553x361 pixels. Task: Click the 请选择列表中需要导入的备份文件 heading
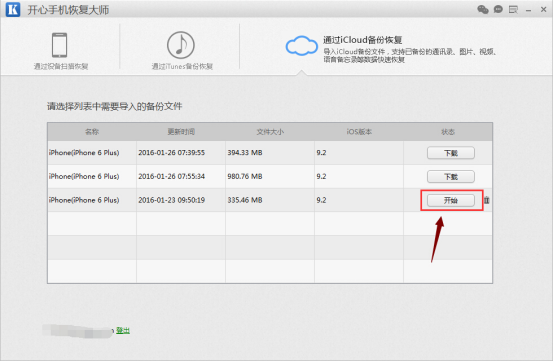click(115, 106)
